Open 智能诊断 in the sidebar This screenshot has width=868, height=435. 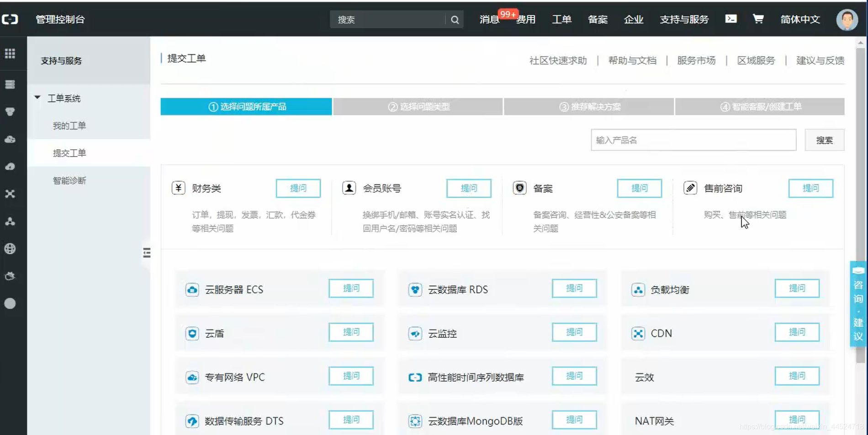pyautogui.click(x=69, y=180)
